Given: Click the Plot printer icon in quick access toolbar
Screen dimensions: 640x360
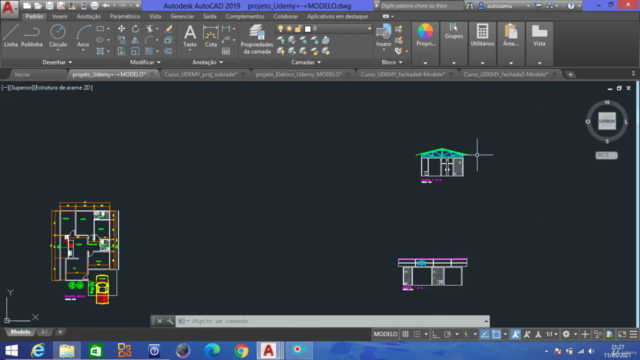Looking at the screenshot, I should (x=94, y=6).
